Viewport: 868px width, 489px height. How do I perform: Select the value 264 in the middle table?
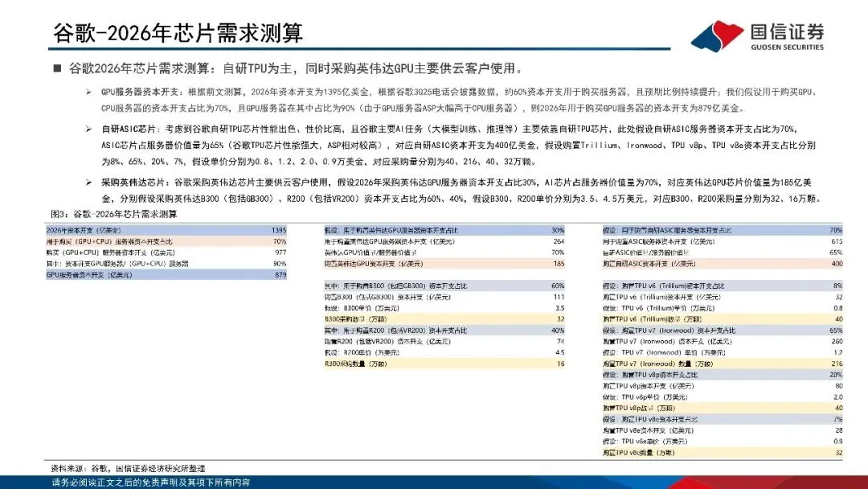(559, 241)
